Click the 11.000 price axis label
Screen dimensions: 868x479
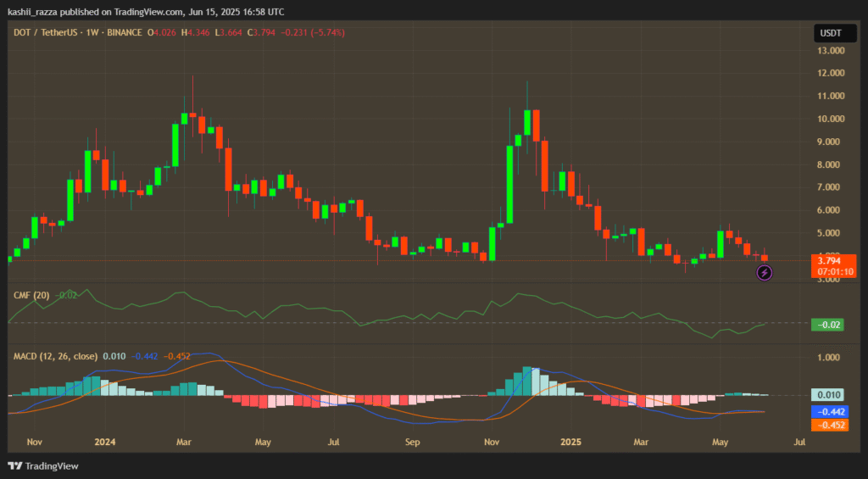click(831, 96)
